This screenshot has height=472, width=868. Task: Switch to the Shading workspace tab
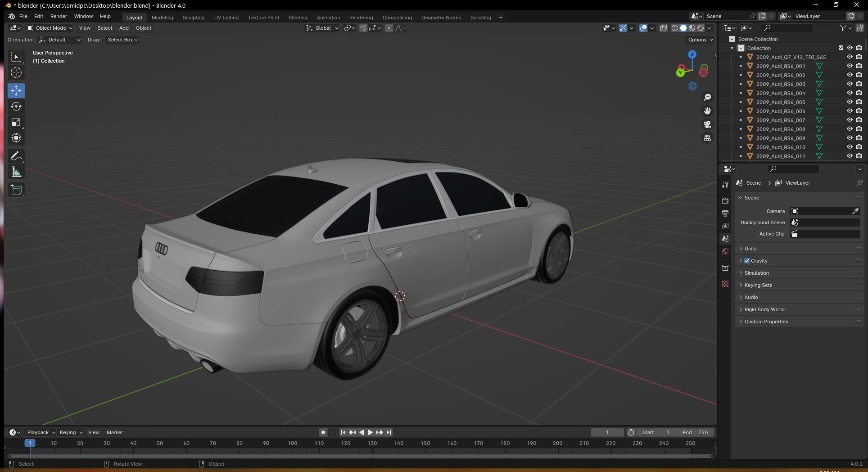[x=298, y=18]
